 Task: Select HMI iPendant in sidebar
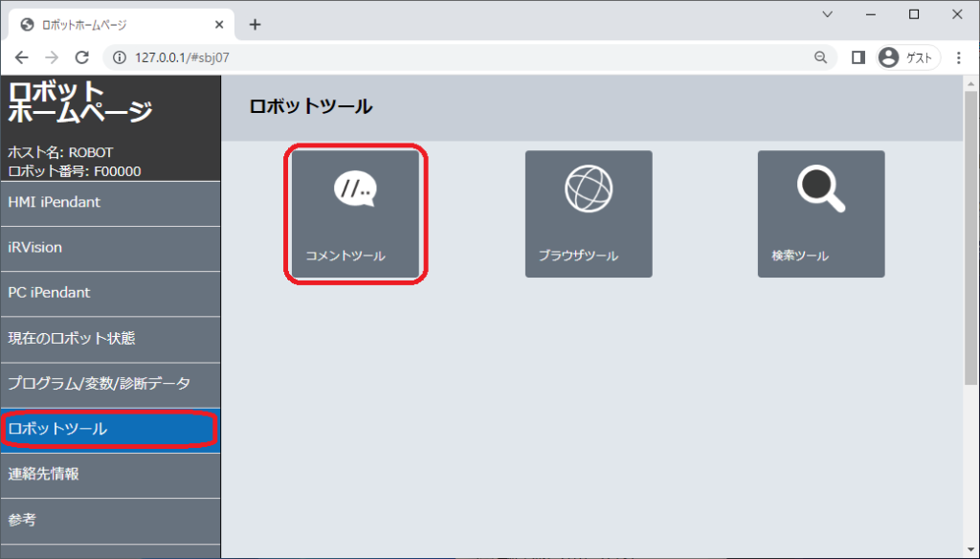(x=110, y=203)
